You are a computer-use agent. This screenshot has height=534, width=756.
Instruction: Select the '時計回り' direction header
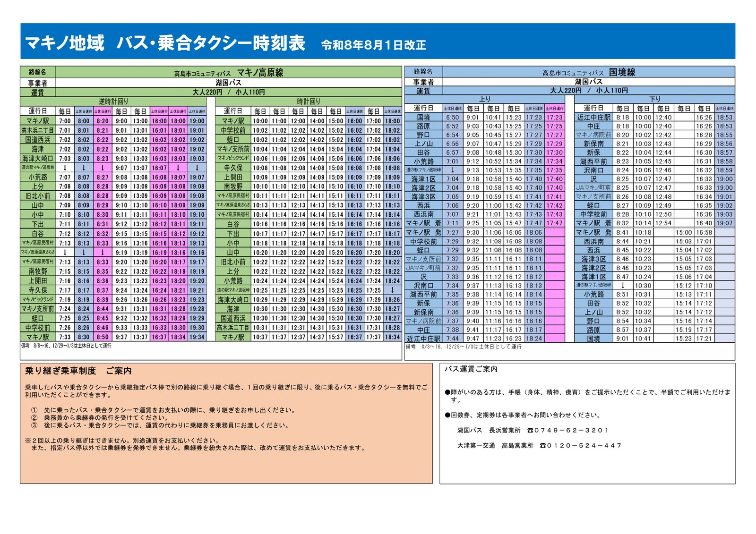pyautogui.click(x=309, y=102)
